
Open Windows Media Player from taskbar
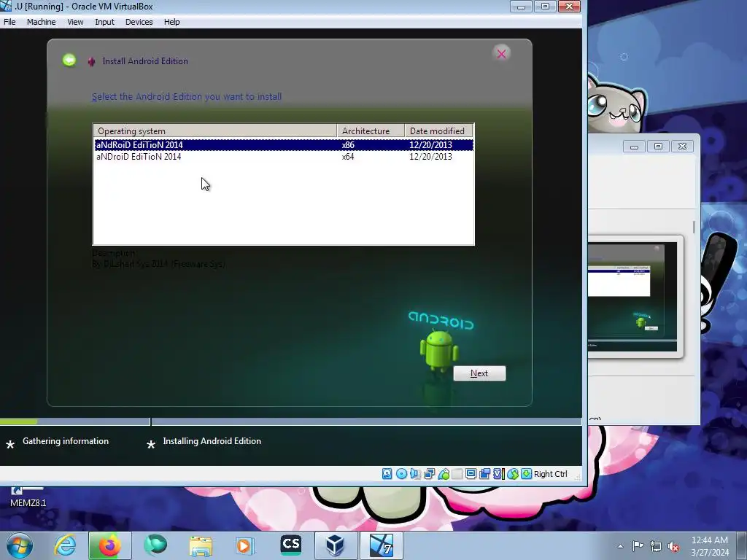pyautogui.click(x=245, y=545)
